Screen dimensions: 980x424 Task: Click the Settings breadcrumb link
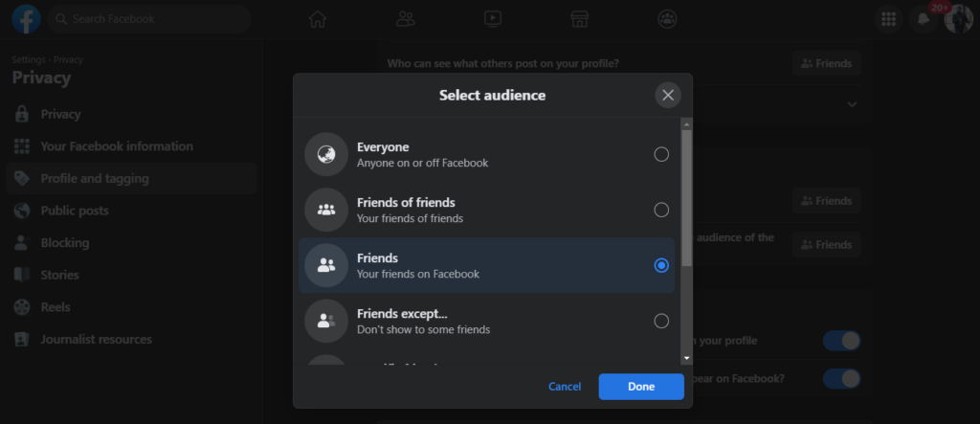[x=29, y=59]
